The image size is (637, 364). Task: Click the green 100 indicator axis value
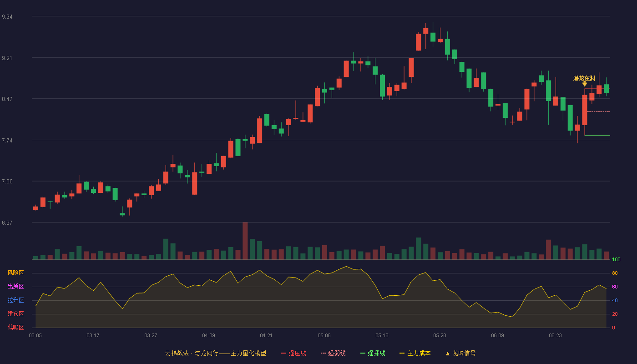pos(616,260)
